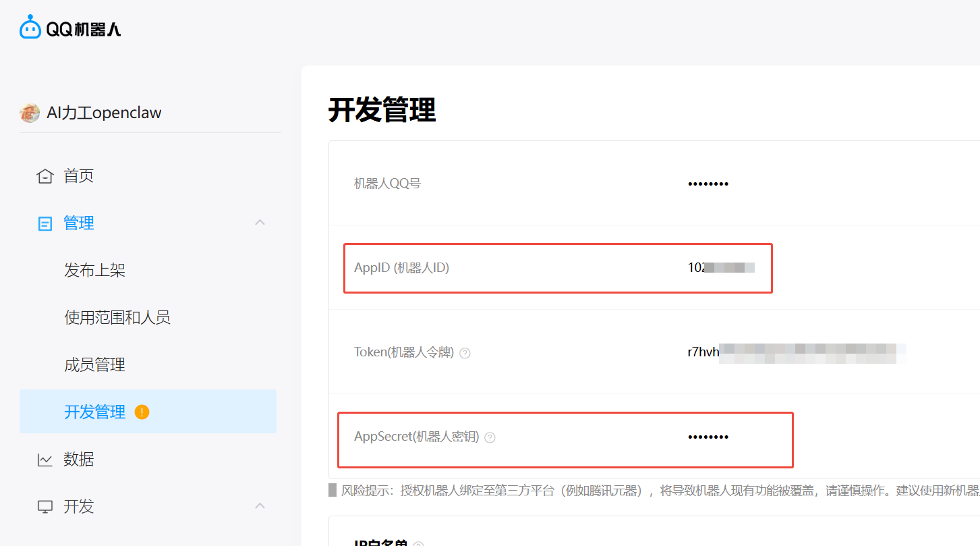Select 成员管理 from the sidebar
The height and width of the screenshot is (546, 980).
coord(94,365)
